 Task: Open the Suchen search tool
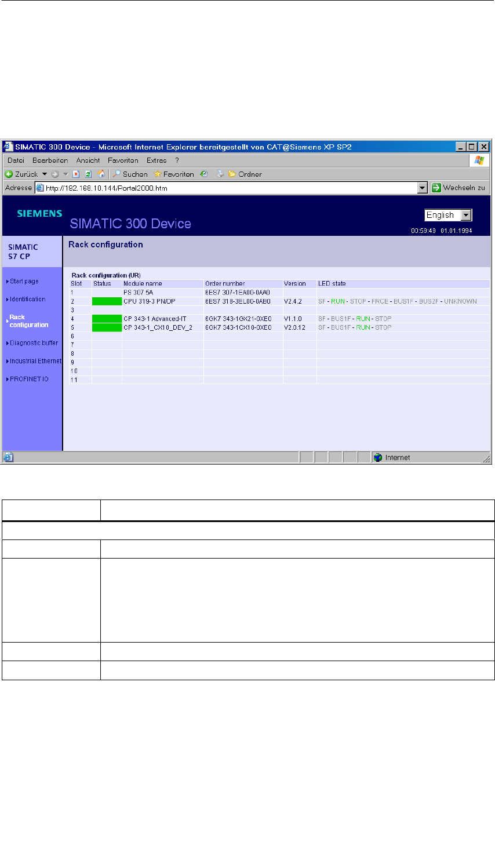pos(130,174)
